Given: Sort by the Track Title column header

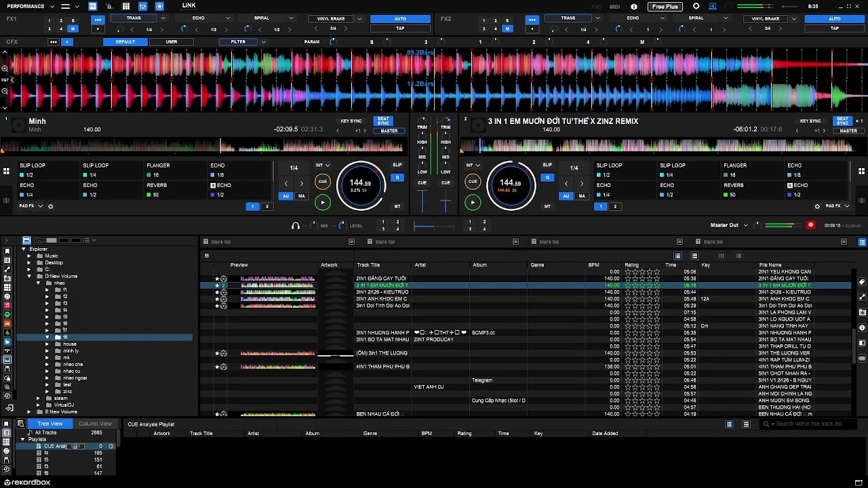Looking at the screenshot, I should 368,265.
